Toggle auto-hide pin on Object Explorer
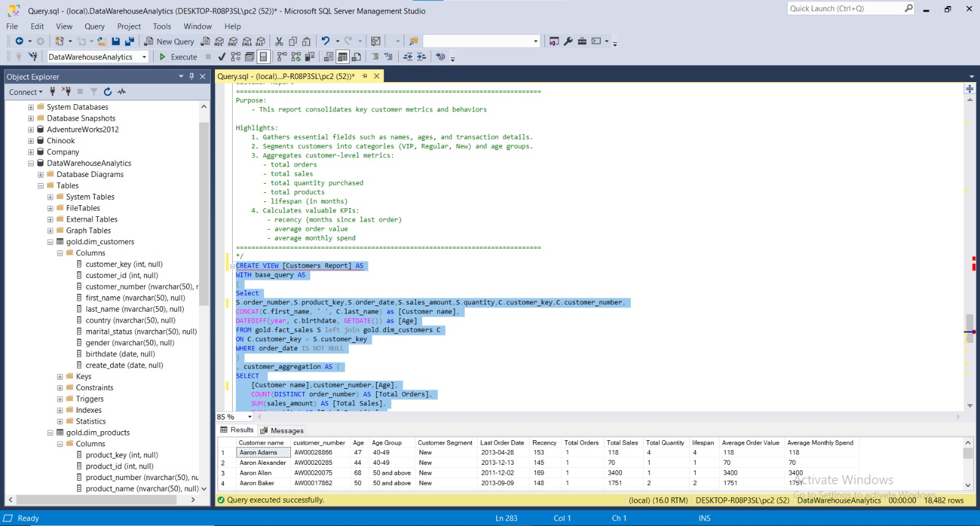 pyautogui.click(x=192, y=77)
